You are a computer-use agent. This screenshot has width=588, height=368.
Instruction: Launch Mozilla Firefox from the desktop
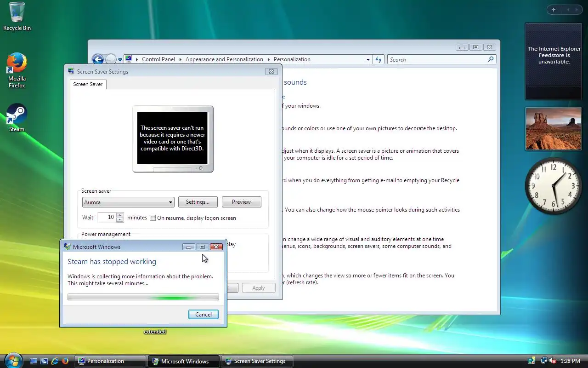click(x=17, y=70)
